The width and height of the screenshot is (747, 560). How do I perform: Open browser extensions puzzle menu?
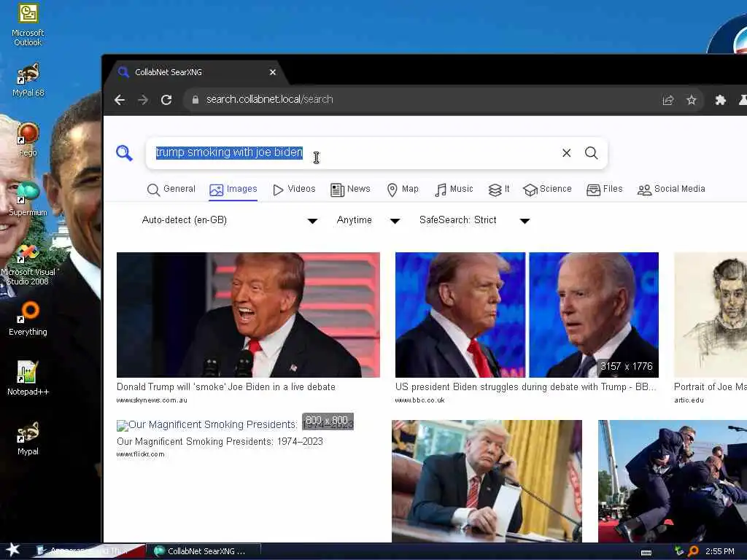point(720,99)
